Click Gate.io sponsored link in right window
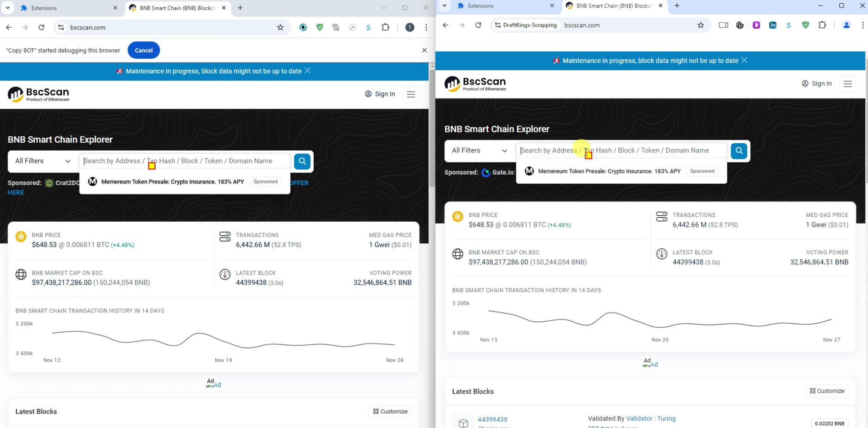 tap(498, 172)
